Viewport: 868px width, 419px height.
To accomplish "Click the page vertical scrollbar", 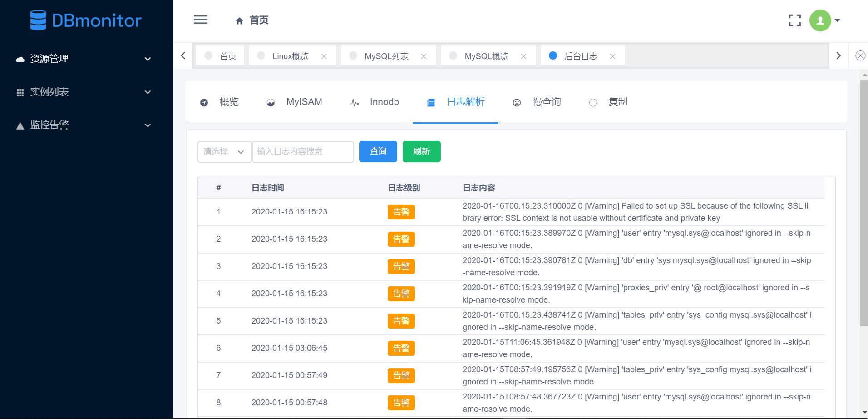I will (x=864, y=204).
